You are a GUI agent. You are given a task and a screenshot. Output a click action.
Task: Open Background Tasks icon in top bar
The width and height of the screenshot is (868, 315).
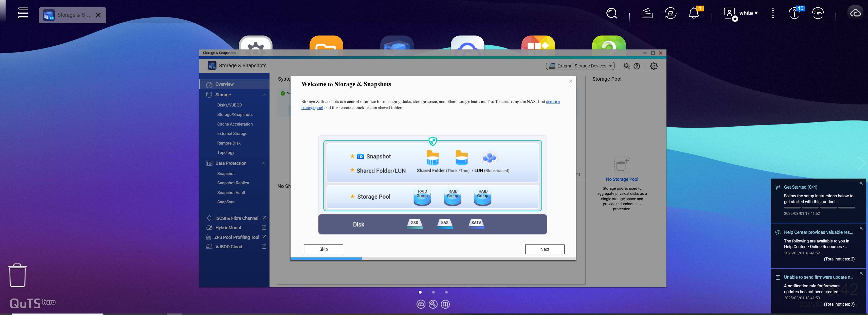click(x=647, y=13)
